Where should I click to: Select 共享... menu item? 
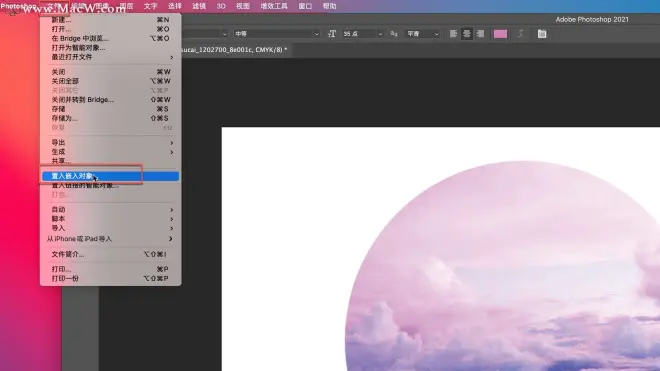tap(111, 161)
